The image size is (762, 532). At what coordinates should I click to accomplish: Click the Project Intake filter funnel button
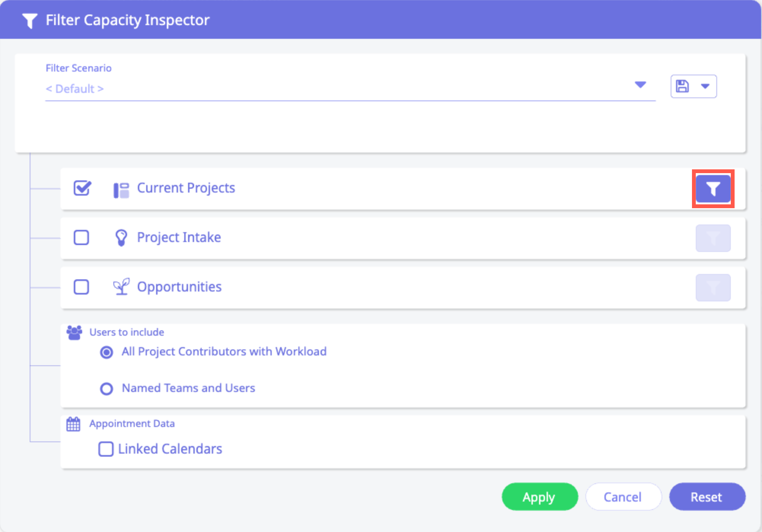713,238
